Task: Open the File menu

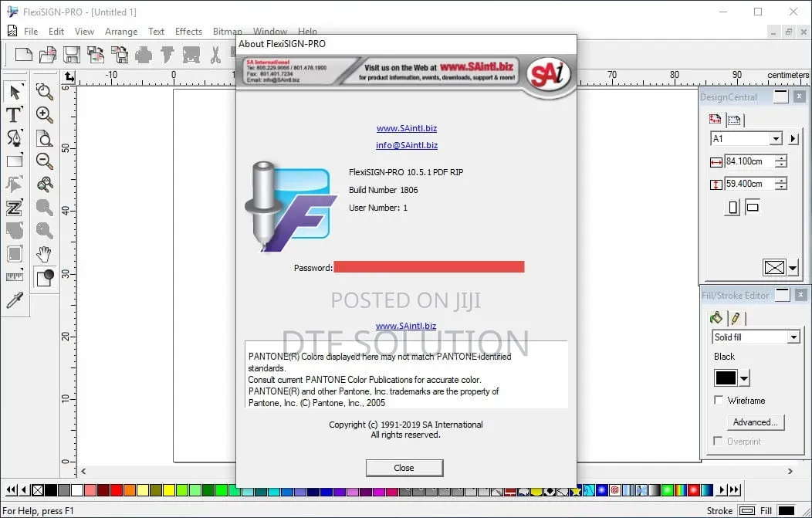Action: coord(31,32)
